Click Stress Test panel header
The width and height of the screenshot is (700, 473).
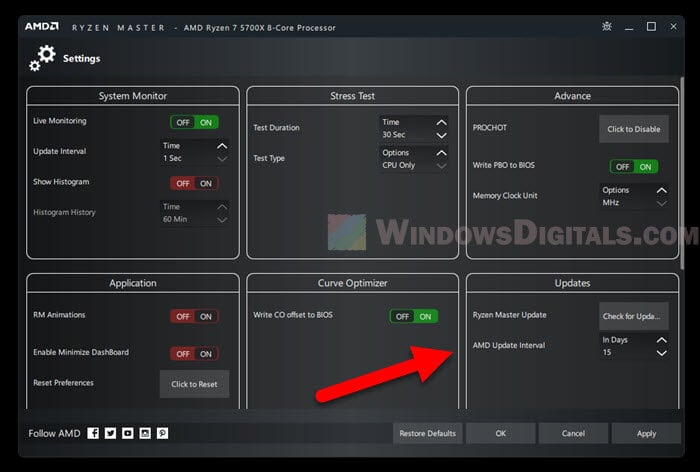tap(352, 96)
